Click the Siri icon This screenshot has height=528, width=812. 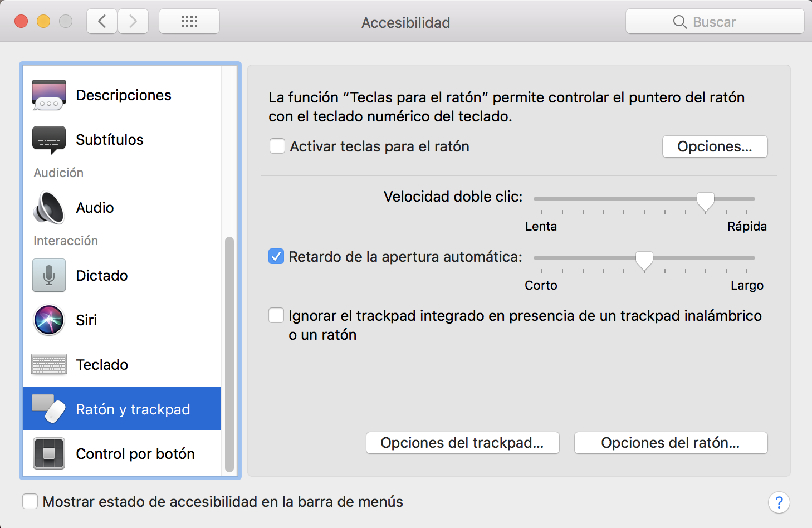[x=49, y=320]
